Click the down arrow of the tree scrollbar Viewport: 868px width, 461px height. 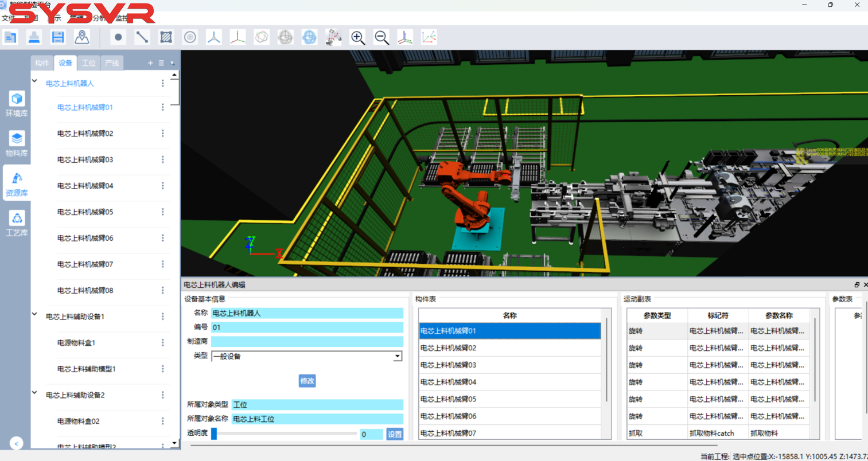pos(174,443)
